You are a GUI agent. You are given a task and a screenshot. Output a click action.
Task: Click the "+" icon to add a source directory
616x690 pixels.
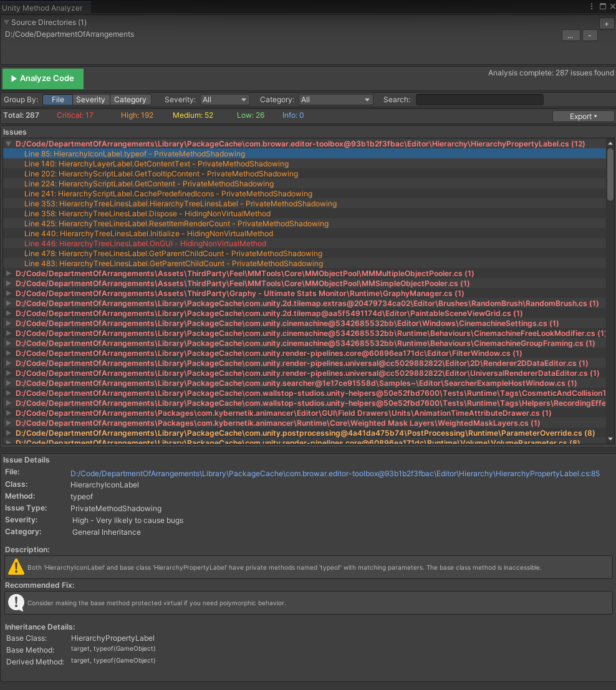click(606, 23)
